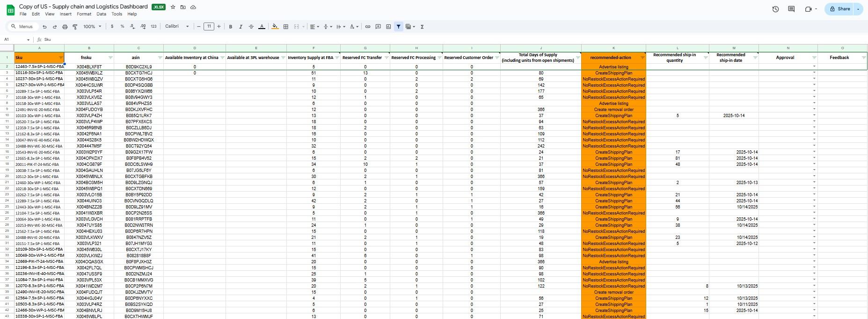
Task: Click the insert chart icon
Action: [388, 27]
